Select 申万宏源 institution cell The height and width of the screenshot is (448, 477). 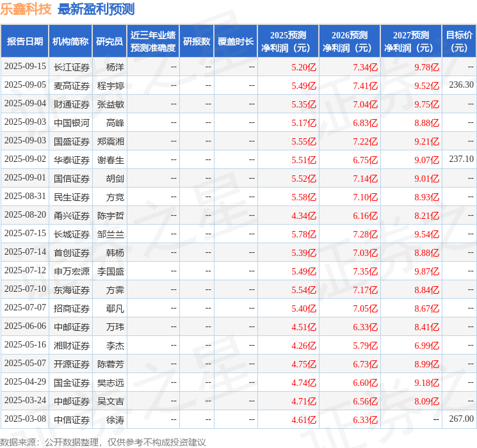tap(72, 271)
